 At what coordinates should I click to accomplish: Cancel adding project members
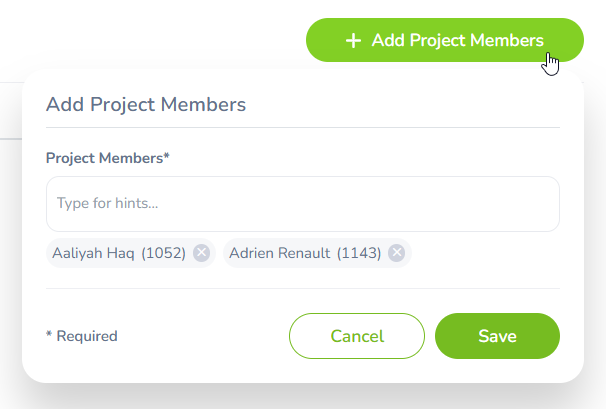(x=357, y=336)
